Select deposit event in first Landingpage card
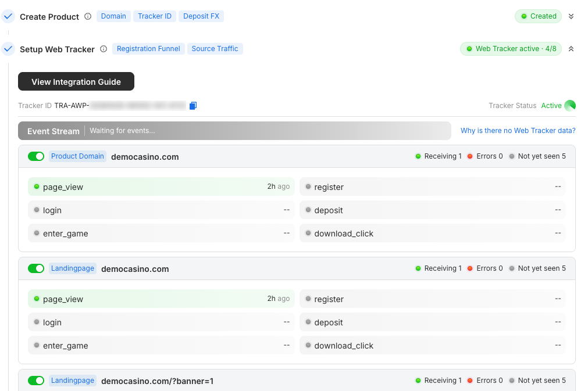Viewport: 588px width, 391px height. tap(432, 322)
